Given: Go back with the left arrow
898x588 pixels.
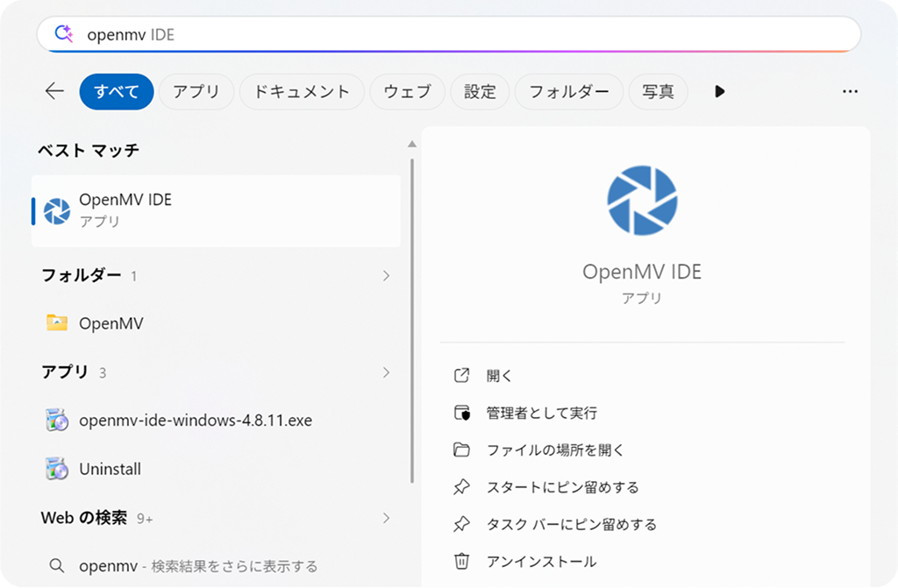Looking at the screenshot, I should pos(54,91).
